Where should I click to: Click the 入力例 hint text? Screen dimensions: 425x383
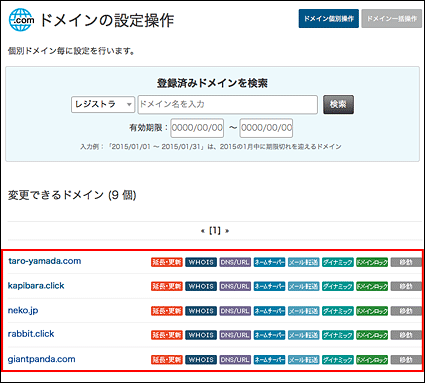(211, 147)
